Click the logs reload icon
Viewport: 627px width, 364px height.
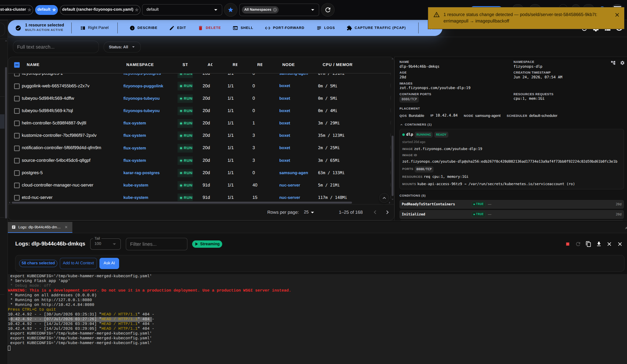point(578,244)
